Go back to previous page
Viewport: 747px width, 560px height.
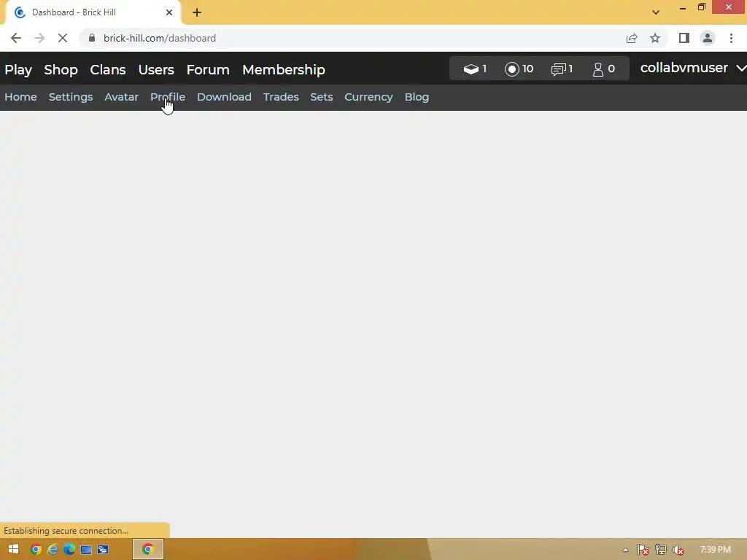point(16,38)
